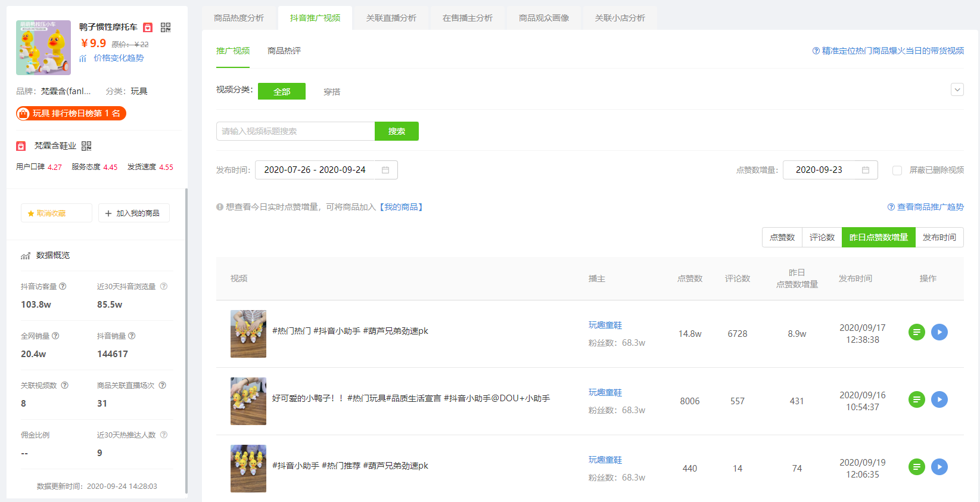Open 关联直播分析 tab
Screen dimensions: 980x502
[x=391, y=18]
